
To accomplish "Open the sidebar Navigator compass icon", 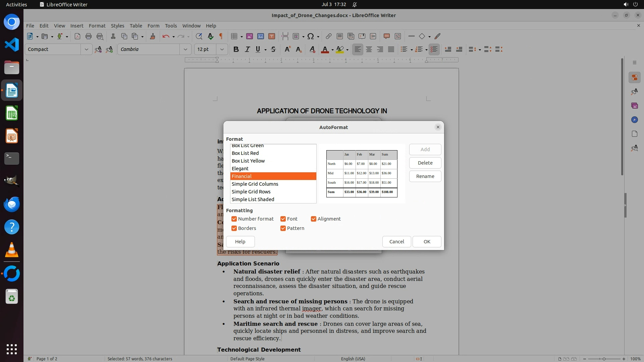I will click(x=634, y=120).
